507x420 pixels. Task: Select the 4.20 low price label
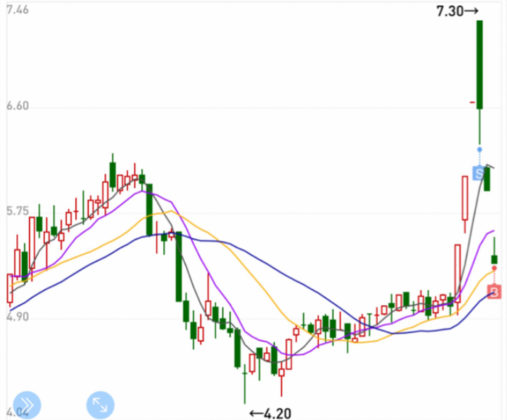(270, 413)
